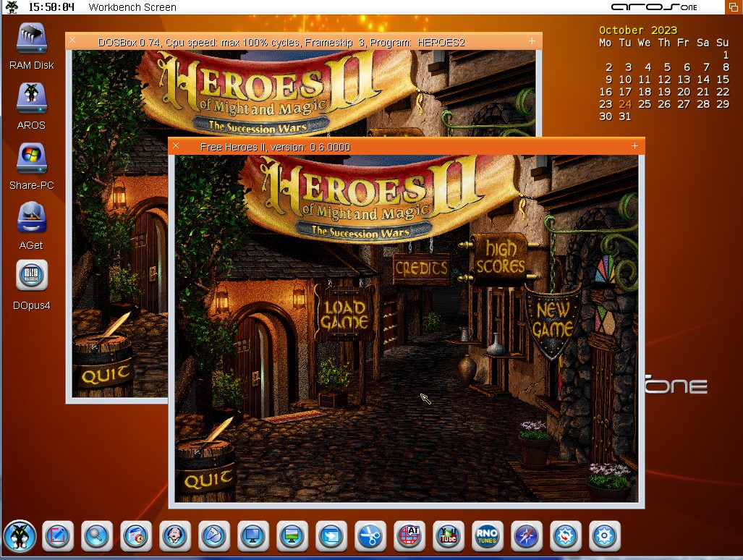This screenshot has height=560, width=743.
Task: Open the AROS kitty start icon in dock
Action: point(20,536)
